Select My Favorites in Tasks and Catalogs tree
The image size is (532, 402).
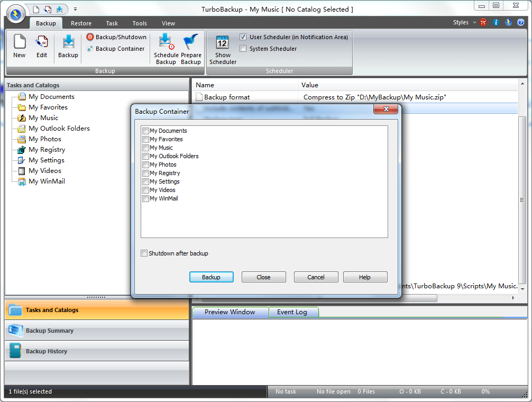click(48, 107)
